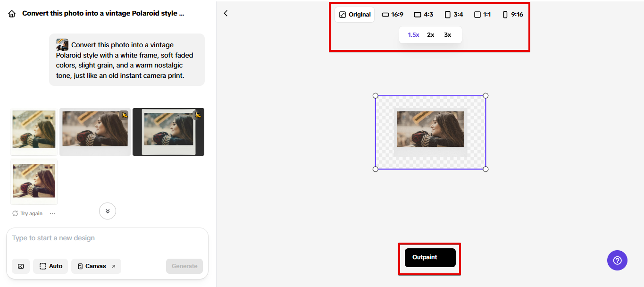Click the image upload icon button
This screenshot has width=644, height=287.
tap(21, 266)
